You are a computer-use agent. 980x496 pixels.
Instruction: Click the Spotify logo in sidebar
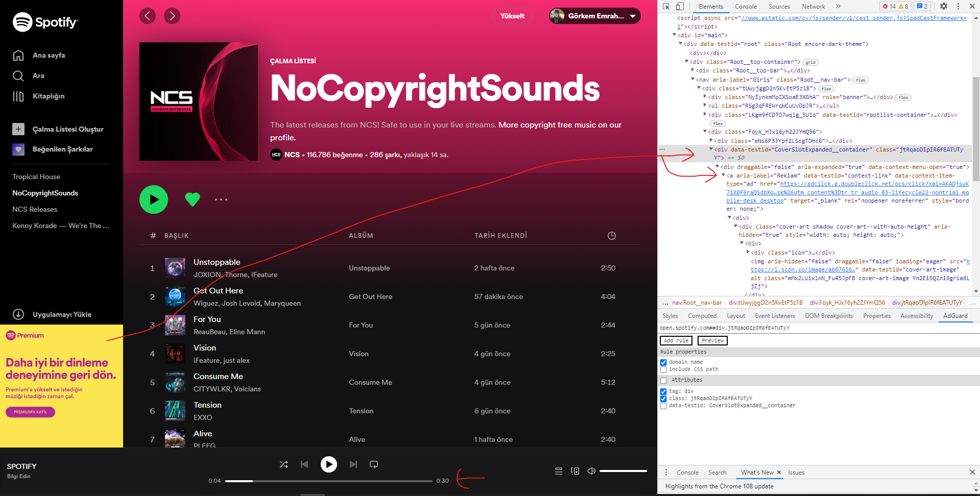pos(45,22)
